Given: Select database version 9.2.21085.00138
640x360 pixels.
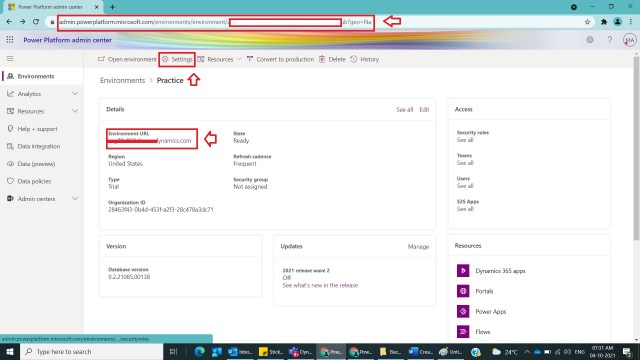Looking at the screenshot, I should [x=129, y=277].
